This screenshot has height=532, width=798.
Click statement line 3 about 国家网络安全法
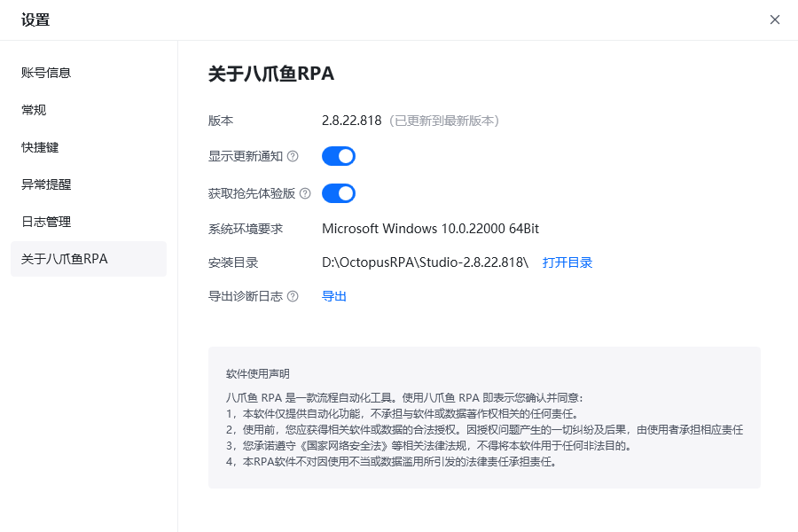coord(429,446)
